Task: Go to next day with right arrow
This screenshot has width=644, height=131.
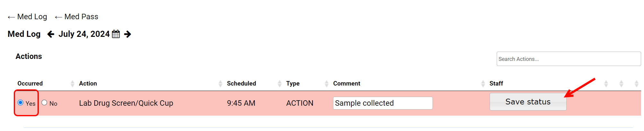Action: pos(127,34)
